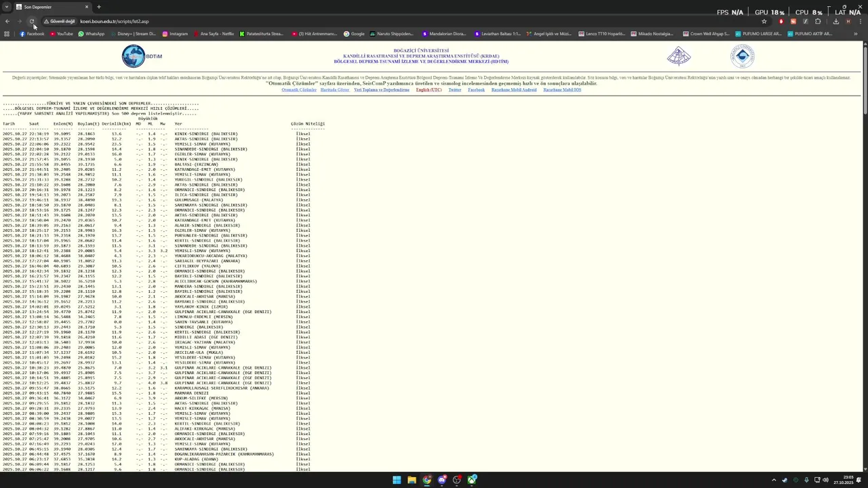Open the tab search dropdown arrow
The width and height of the screenshot is (868, 488).
click(x=6, y=7)
